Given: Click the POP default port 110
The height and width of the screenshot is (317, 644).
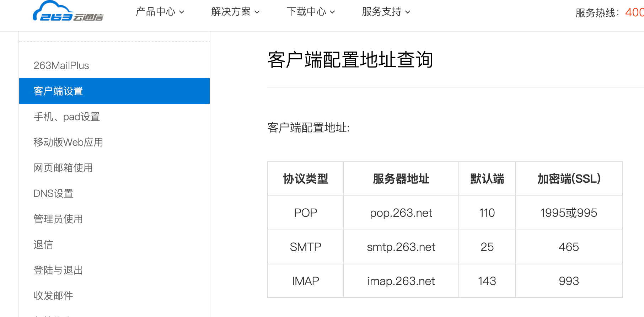Looking at the screenshot, I should (487, 213).
